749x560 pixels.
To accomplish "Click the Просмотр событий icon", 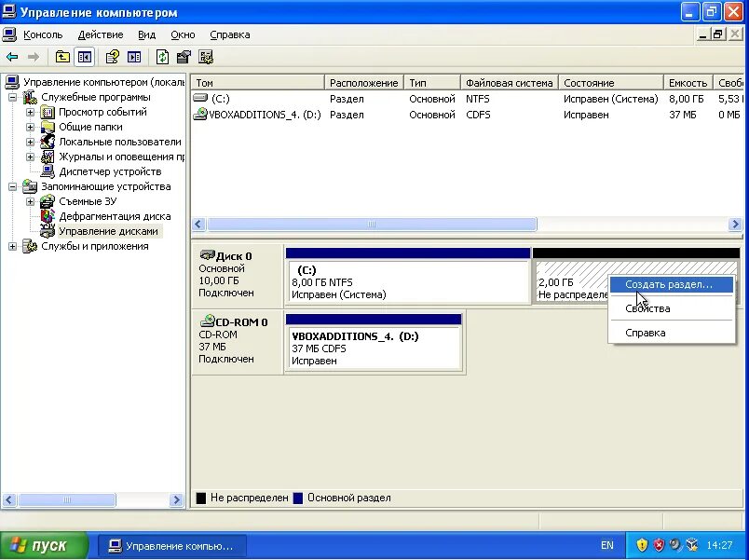I will coord(48,113).
